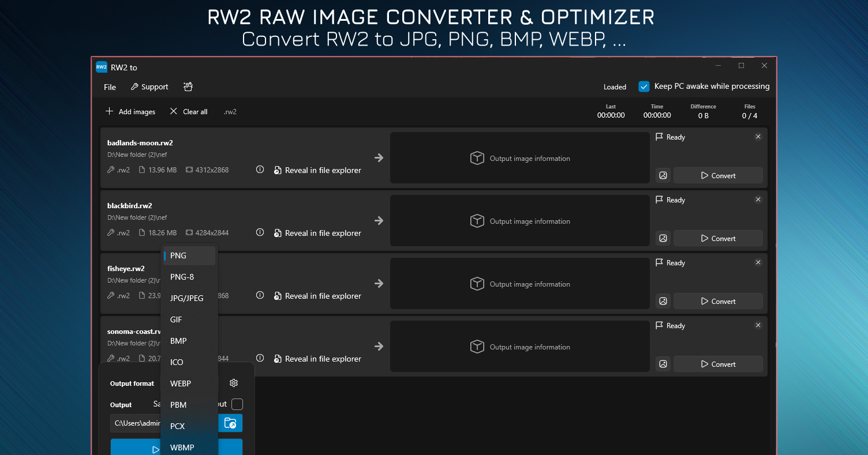Select PNG from the format list
This screenshot has height=455, width=868.
178,255
